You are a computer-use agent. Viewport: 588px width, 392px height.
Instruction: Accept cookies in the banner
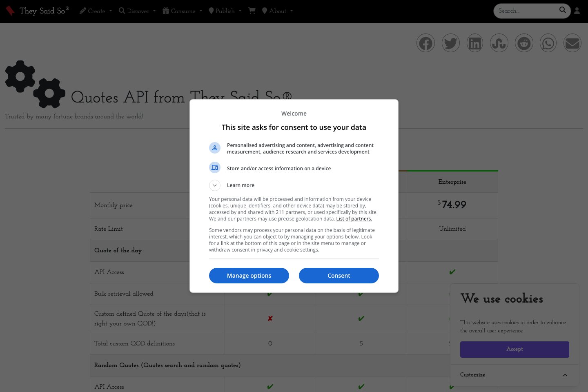click(514, 349)
